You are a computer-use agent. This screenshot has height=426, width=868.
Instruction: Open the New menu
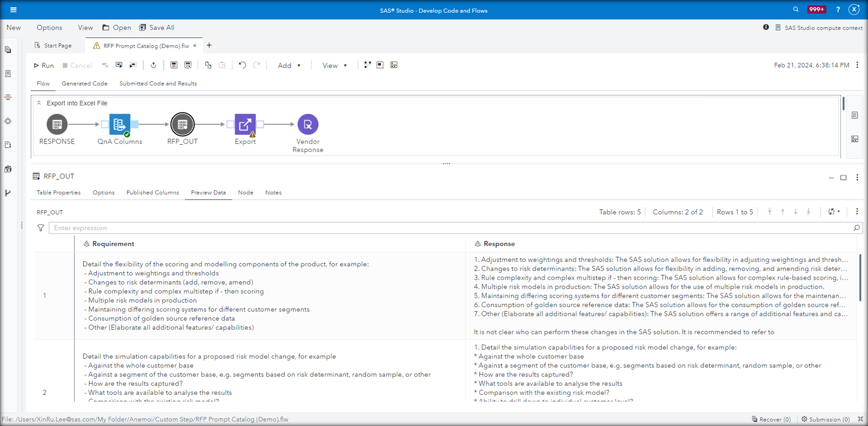14,28
